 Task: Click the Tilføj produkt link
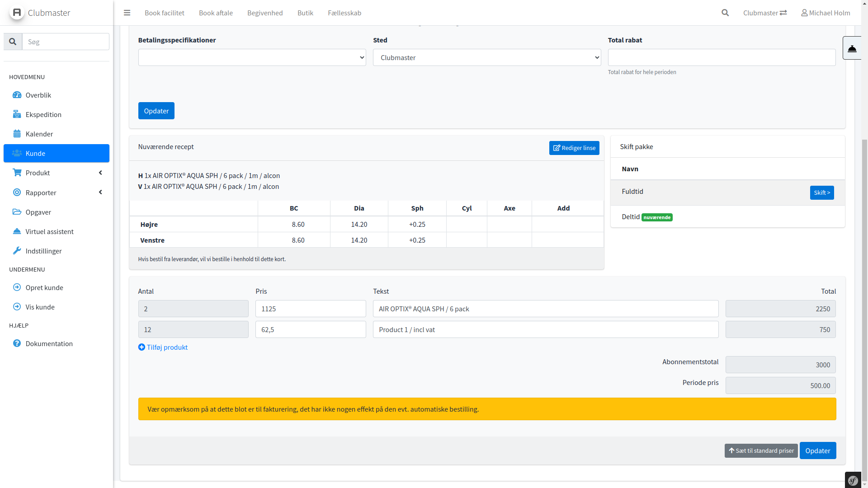click(x=163, y=347)
